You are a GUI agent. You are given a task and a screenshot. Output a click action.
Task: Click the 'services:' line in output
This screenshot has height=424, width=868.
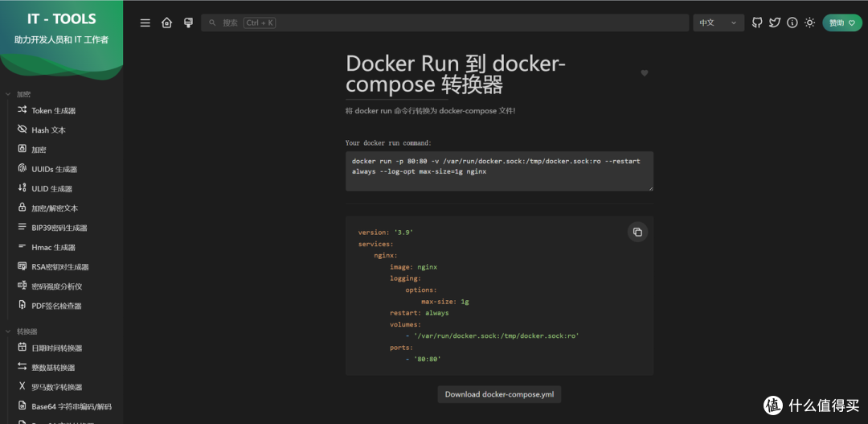[375, 243]
